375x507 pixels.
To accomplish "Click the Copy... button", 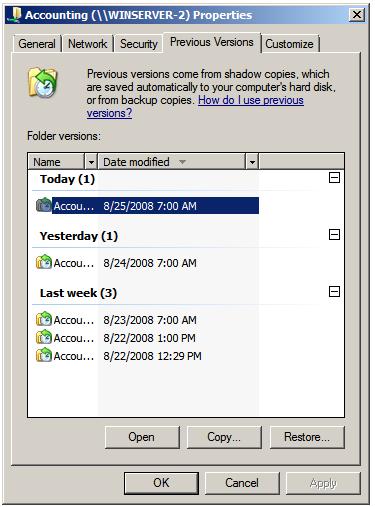I will tap(224, 437).
